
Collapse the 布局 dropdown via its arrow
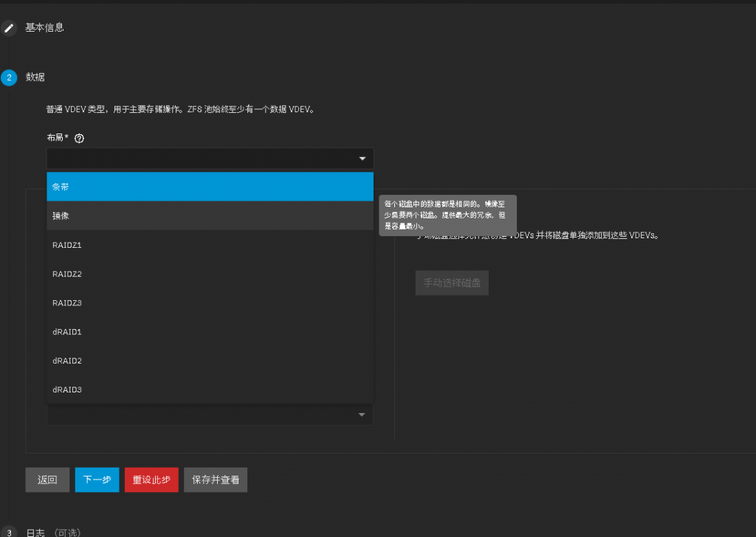point(362,159)
